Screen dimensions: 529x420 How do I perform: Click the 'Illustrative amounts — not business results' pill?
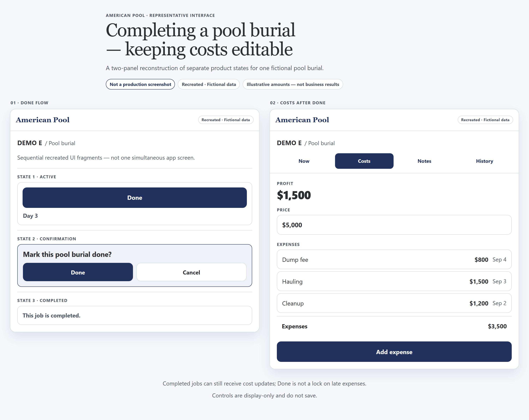tap(293, 84)
